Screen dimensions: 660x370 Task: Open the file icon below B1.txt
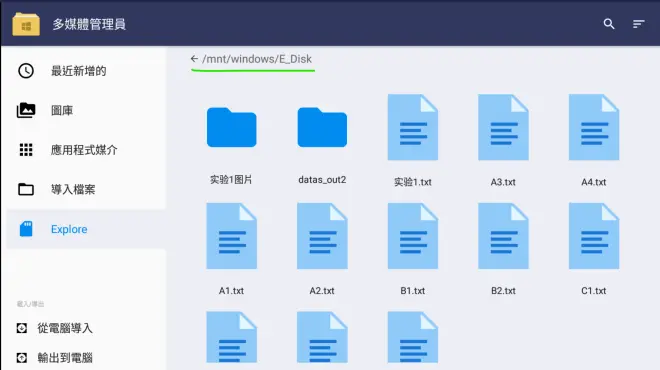(x=412, y=337)
